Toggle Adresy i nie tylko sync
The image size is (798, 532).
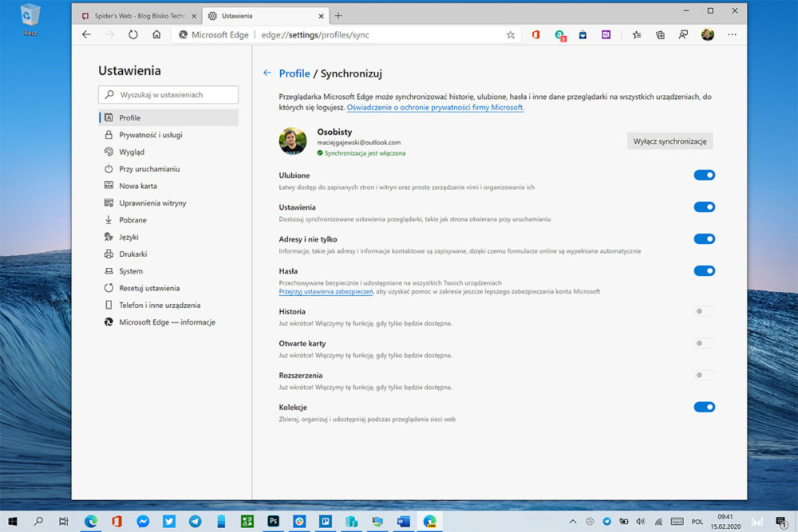click(x=705, y=239)
